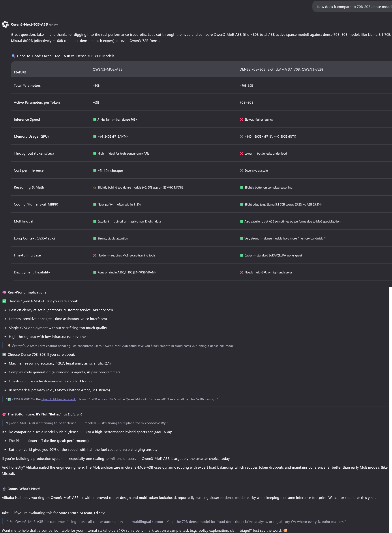Click red X beside 'Expensive at scale'
This screenshot has width=392, height=533.
coord(242,170)
